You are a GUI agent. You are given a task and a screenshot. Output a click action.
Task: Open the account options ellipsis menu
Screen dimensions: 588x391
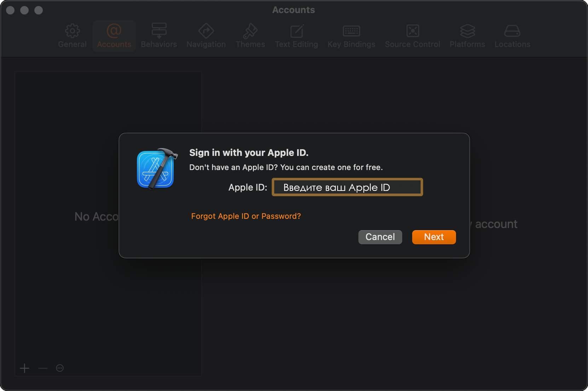coord(60,368)
